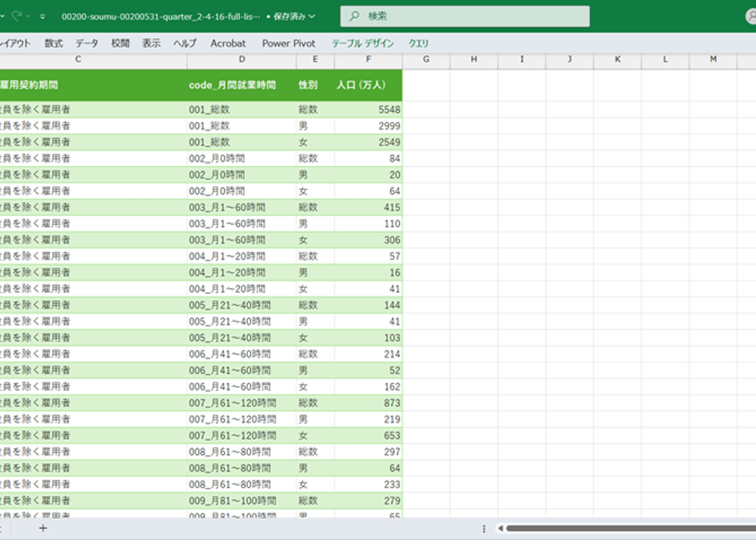Select the cell with value 653

pos(368,435)
